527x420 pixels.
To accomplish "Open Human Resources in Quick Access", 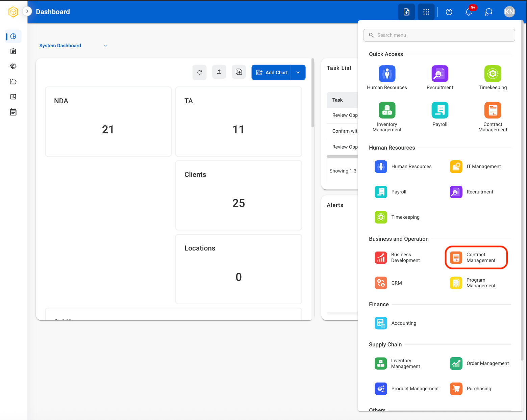I will click(x=387, y=78).
